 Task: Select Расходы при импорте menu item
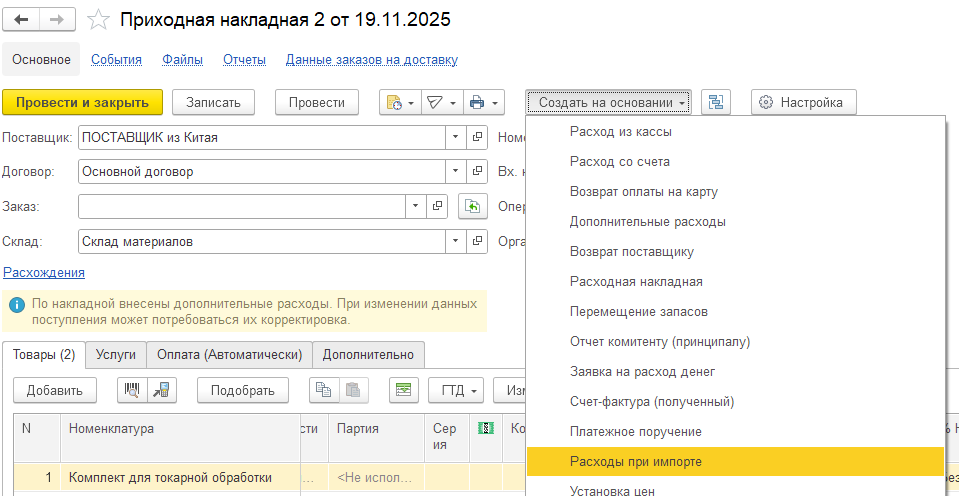(x=635, y=462)
